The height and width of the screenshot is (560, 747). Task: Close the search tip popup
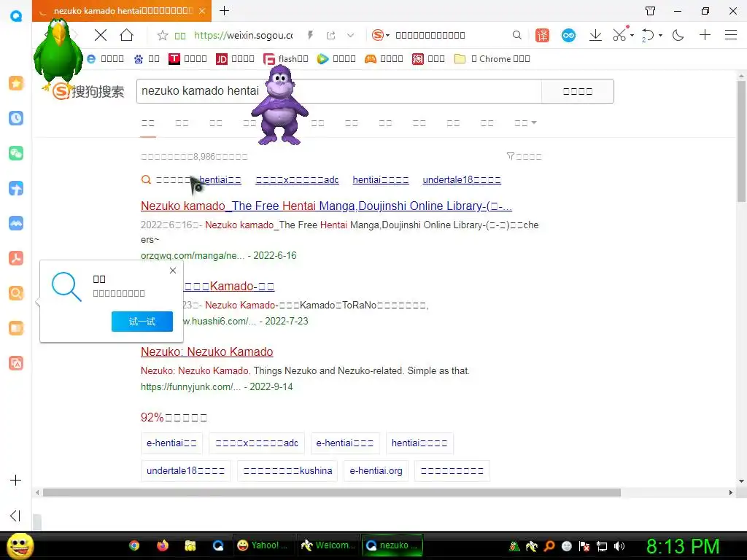coord(173,271)
